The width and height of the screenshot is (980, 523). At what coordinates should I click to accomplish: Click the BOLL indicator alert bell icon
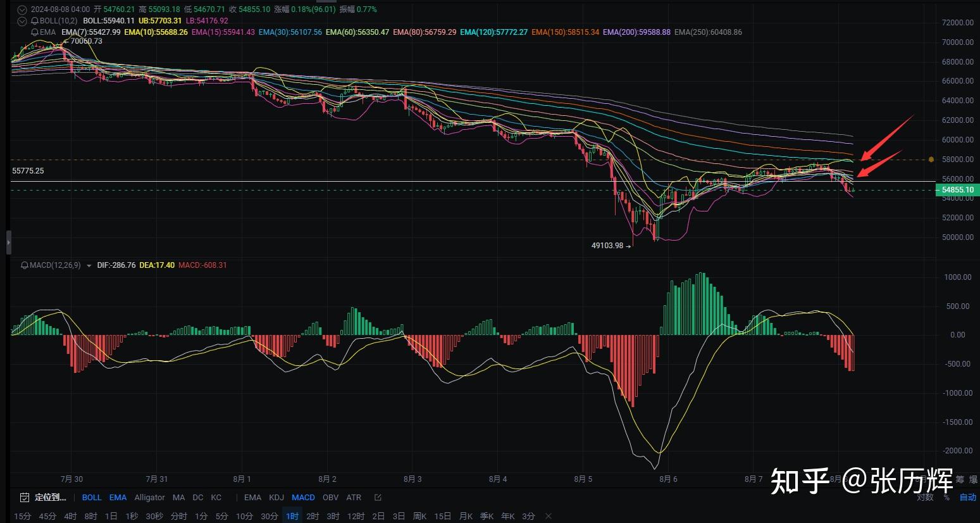35,21
